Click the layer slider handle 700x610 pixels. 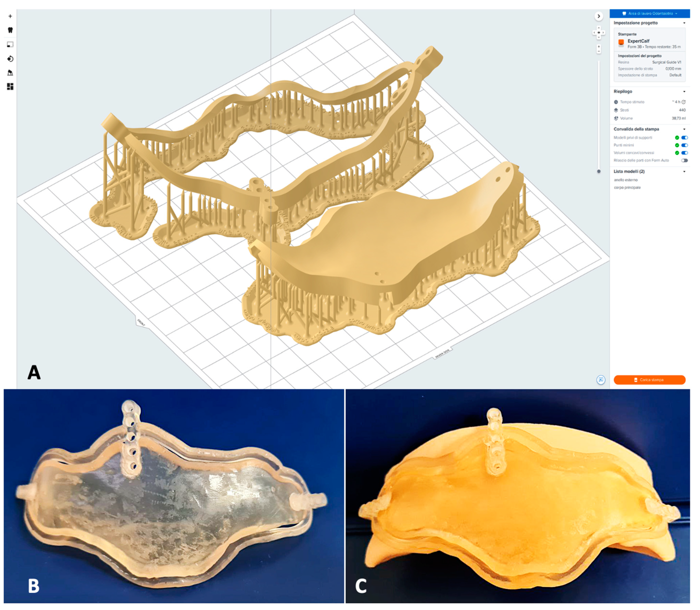(x=599, y=171)
